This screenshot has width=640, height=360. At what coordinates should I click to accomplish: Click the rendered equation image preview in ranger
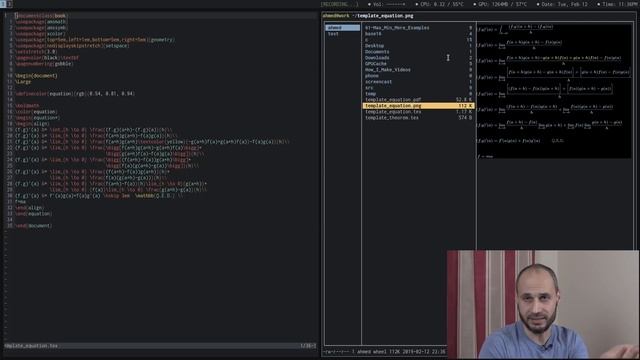554,91
